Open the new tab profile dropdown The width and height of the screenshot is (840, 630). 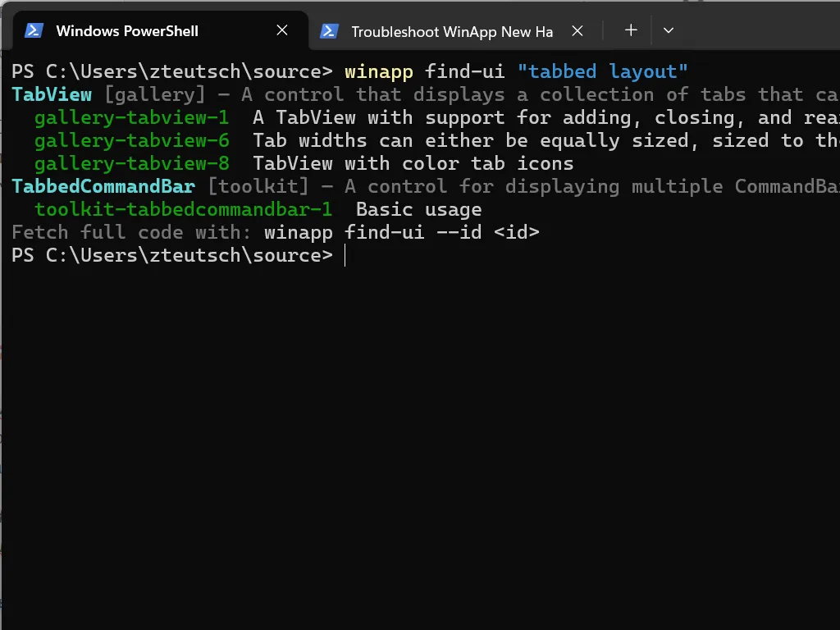[x=668, y=30]
